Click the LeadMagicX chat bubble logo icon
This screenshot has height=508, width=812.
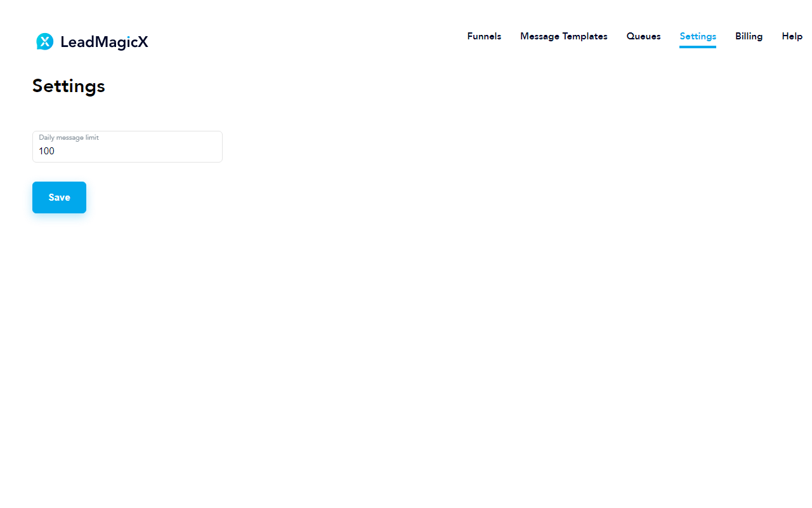(44, 42)
